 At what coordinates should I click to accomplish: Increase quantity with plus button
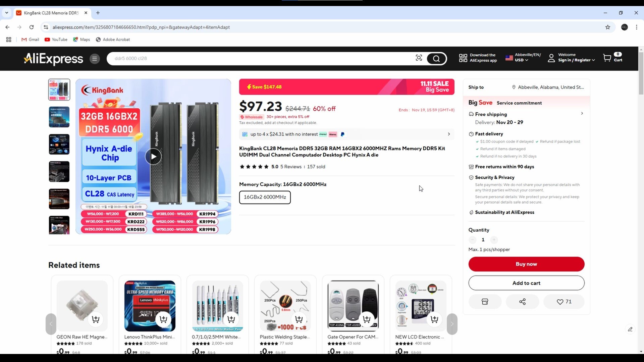(494, 240)
